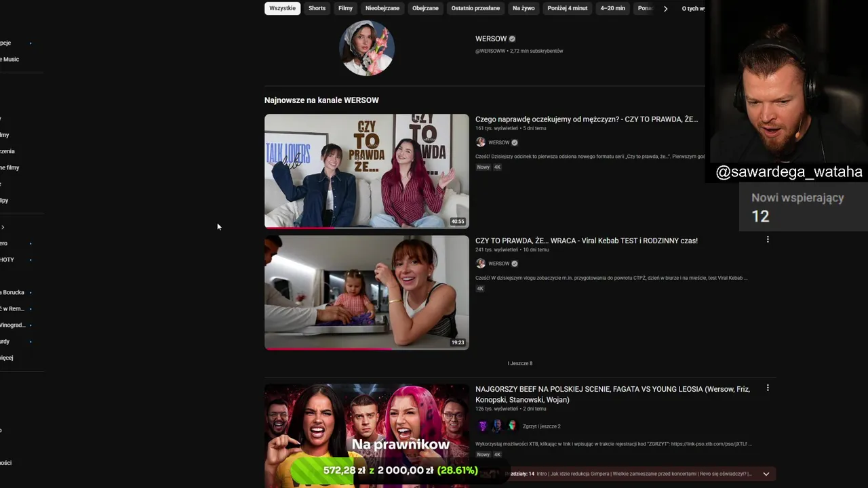
Task: Click description starting Wykorzystaj możliwości XTB
Action: [x=614, y=444]
